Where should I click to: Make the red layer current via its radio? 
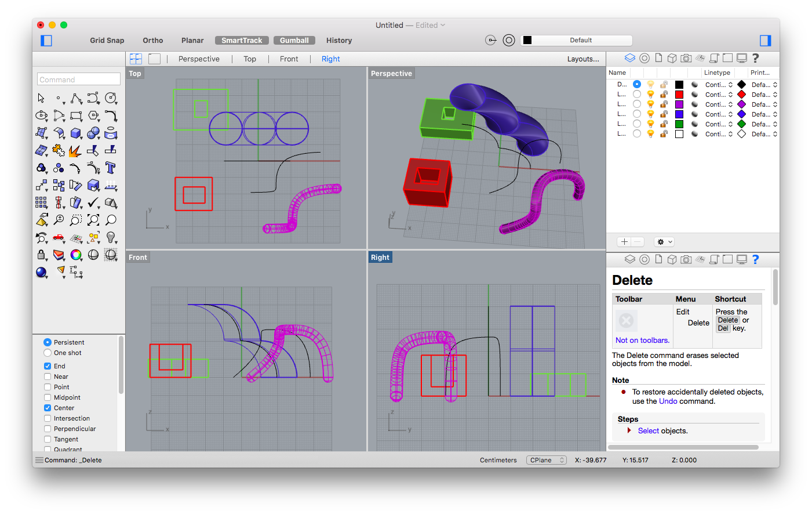[x=637, y=94]
